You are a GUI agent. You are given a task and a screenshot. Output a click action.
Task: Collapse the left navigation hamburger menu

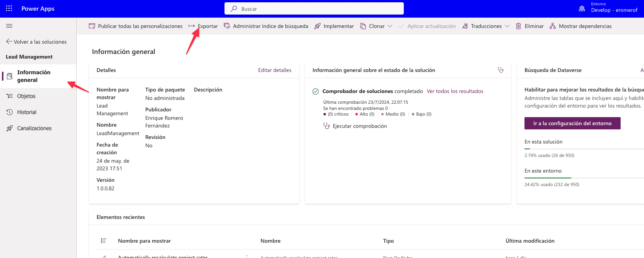tap(9, 26)
